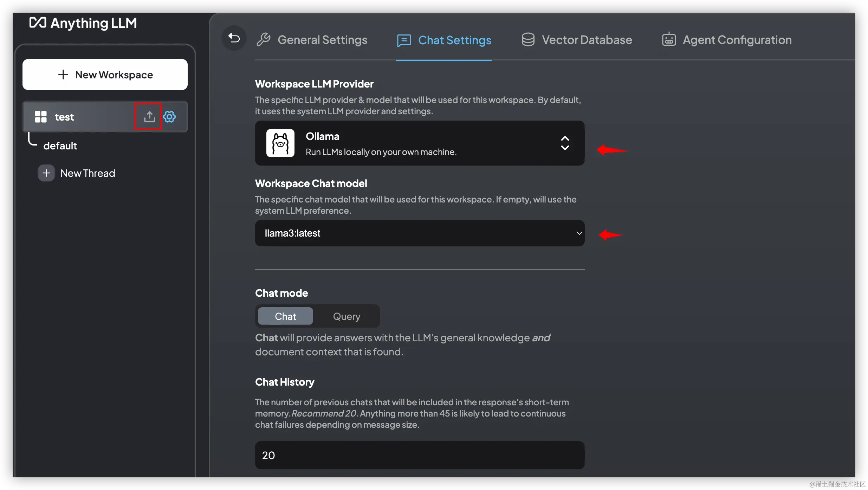
Task: Click the plus icon next to New Thread
Action: [x=46, y=173]
